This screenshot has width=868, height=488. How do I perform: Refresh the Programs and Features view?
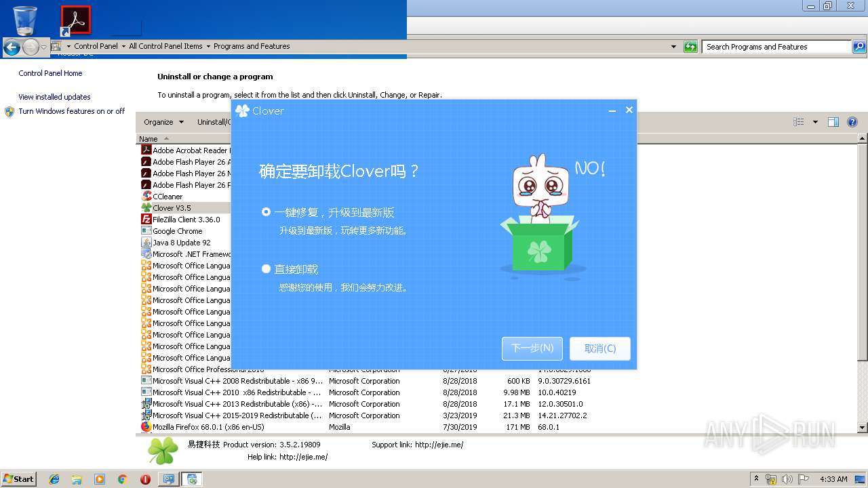tap(690, 47)
